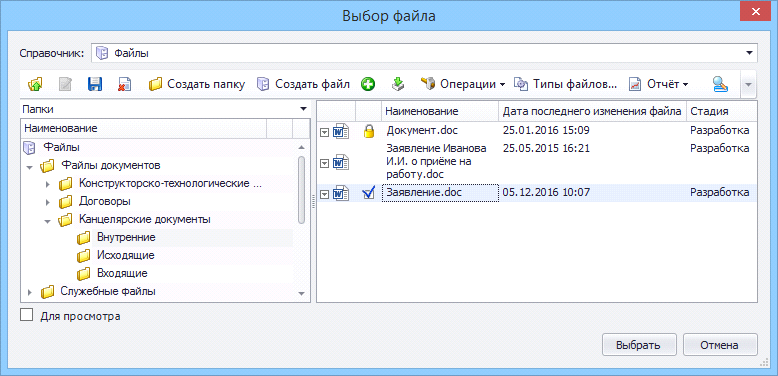The width and height of the screenshot is (778, 376).
Task: Sort by the Наименование column in file list
Action: [x=440, y=111]
